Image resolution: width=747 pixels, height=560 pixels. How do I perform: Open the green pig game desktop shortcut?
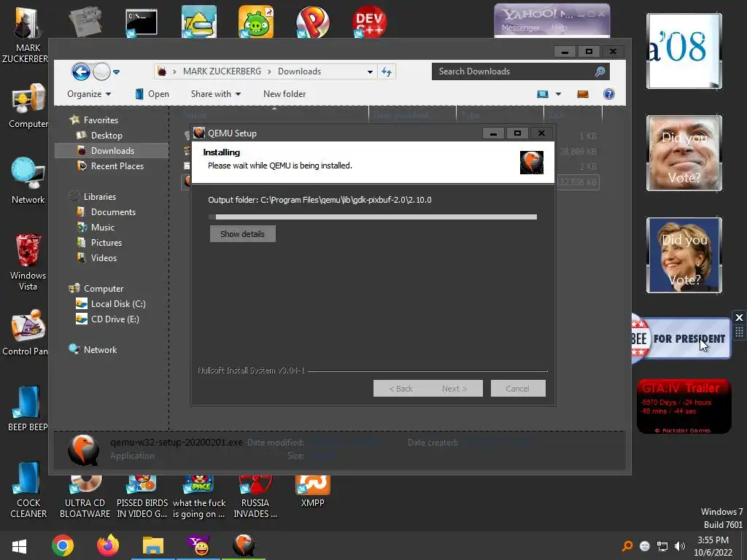pyautogui.click(x=256, y=22)
